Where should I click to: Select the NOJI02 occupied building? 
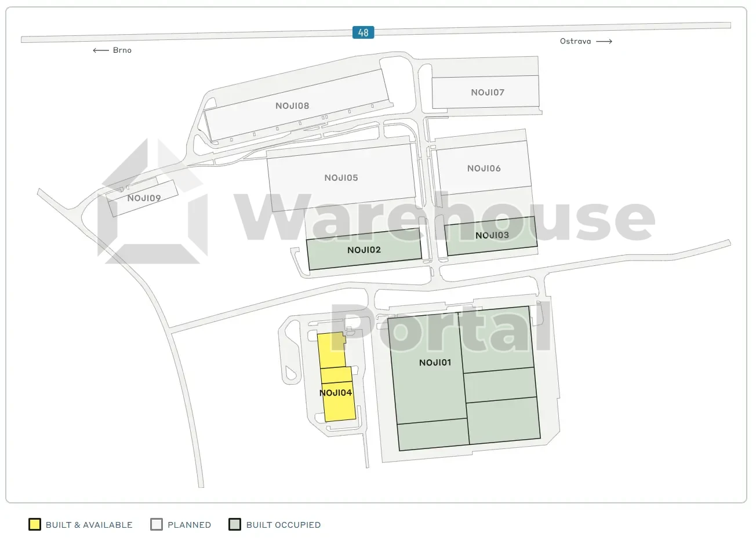(364, 250)
